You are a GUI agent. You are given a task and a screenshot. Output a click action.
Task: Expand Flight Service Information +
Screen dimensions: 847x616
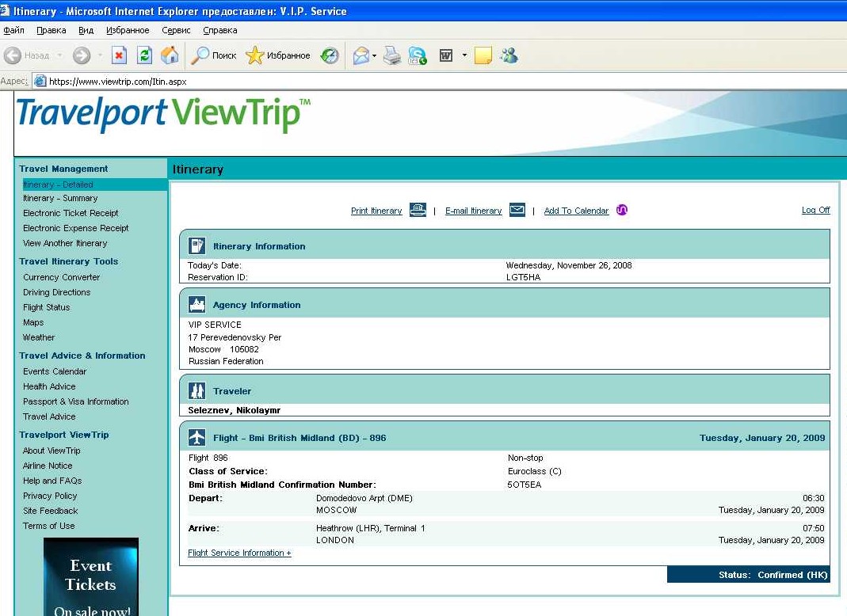239,553
